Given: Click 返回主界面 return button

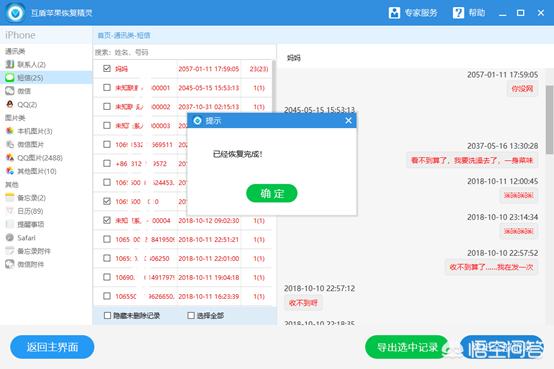Looking at the screenshot, I should coord(52,347).
